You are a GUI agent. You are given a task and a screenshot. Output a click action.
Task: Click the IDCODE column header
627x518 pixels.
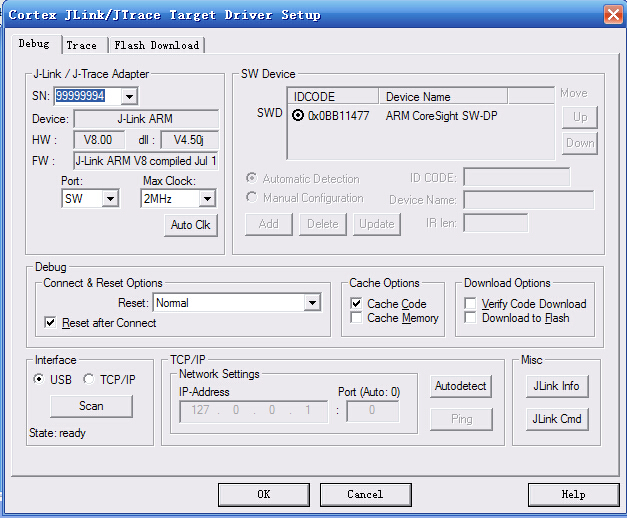tap(333, 96)
